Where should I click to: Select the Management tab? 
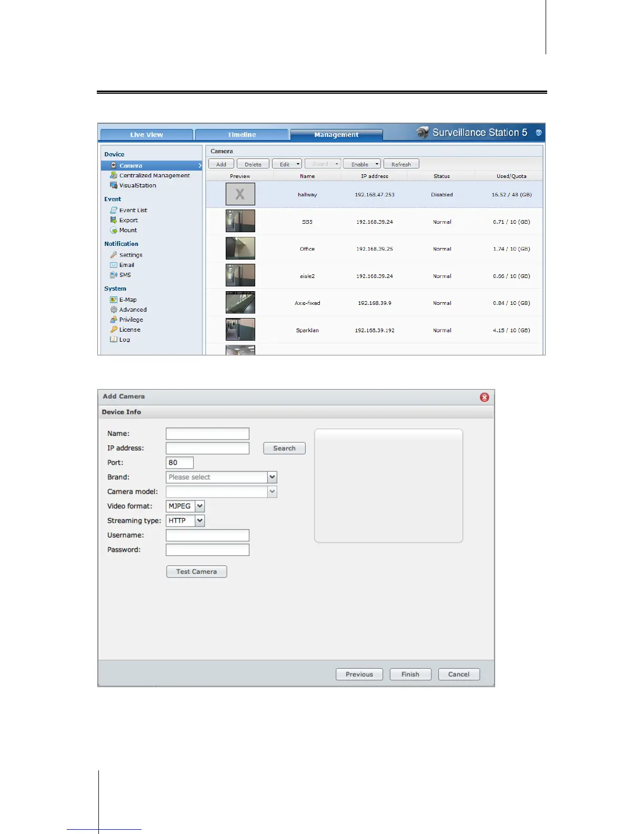(336, 135)
